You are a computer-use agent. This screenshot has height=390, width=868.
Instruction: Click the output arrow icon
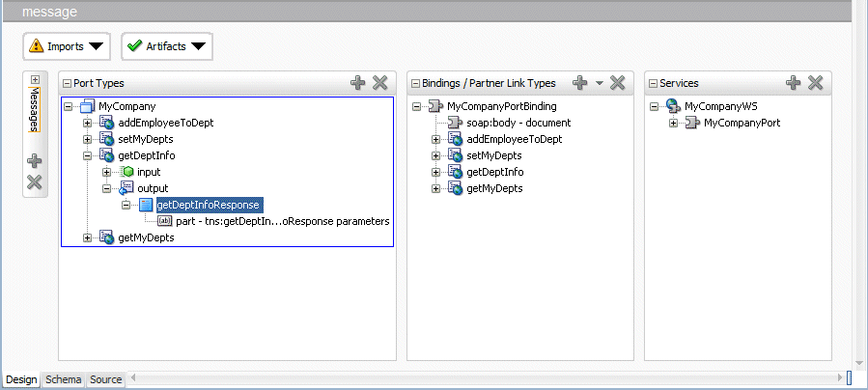pyautogui.click(x=126, y=188)
